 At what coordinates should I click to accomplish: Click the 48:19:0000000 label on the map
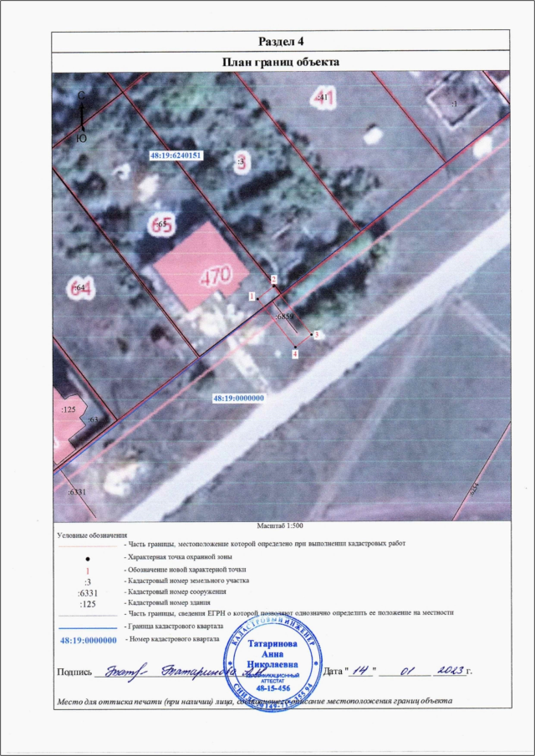pyautogui.click(x=237, y=398)
